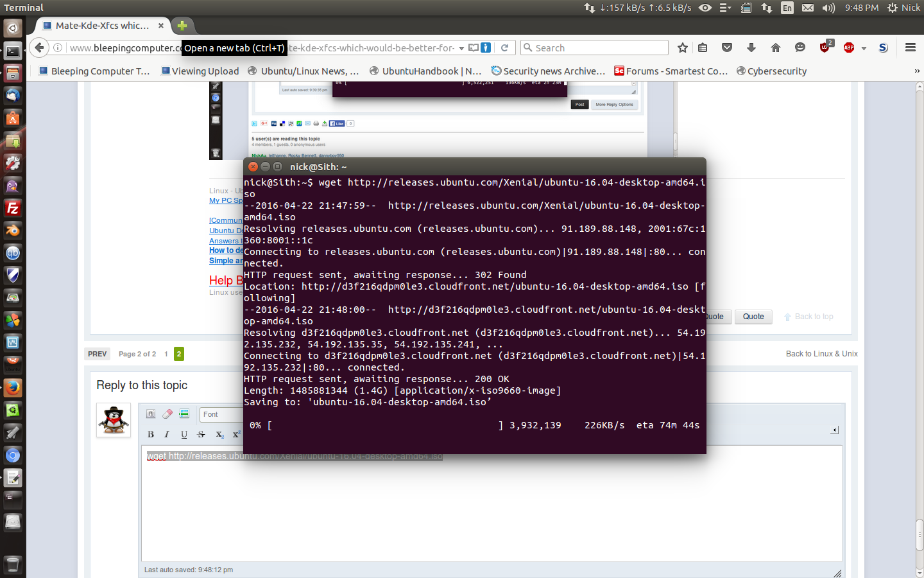
Task: Click PREV page button
Action: pos(98,354)
